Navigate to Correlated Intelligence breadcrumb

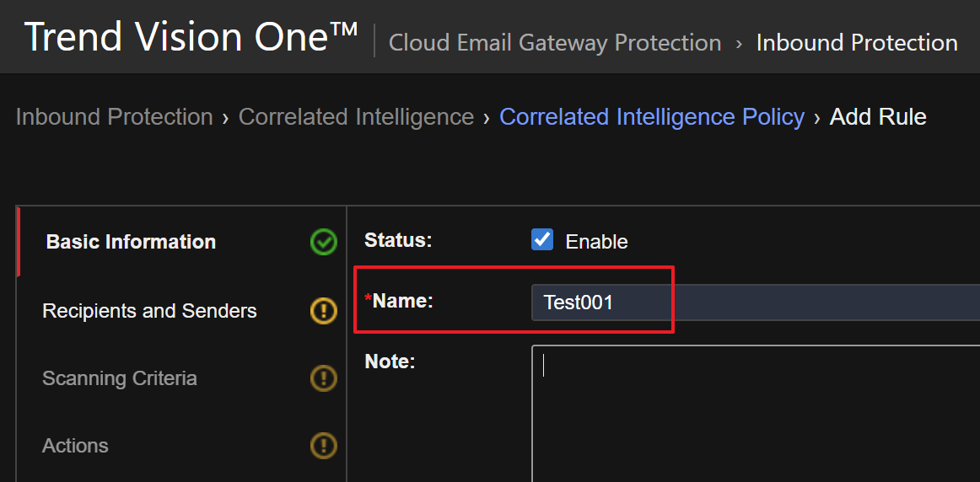pyautogui.click(x=356, y=117)
